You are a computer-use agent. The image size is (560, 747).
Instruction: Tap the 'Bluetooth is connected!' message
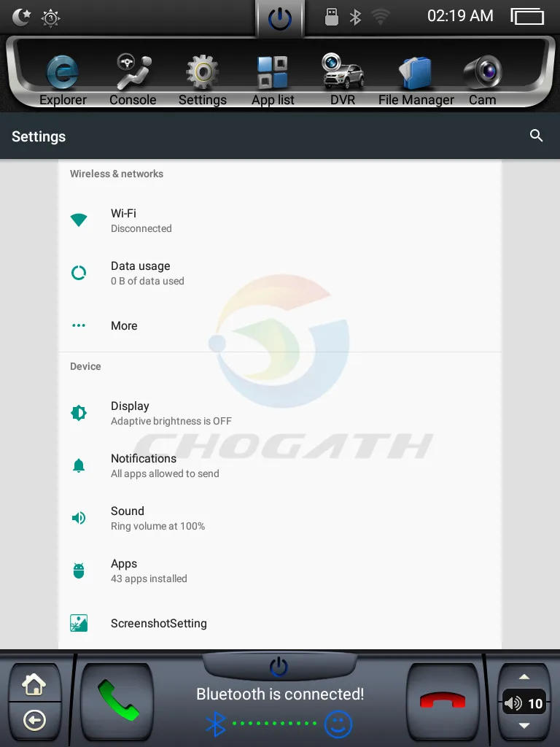point(280,694)
